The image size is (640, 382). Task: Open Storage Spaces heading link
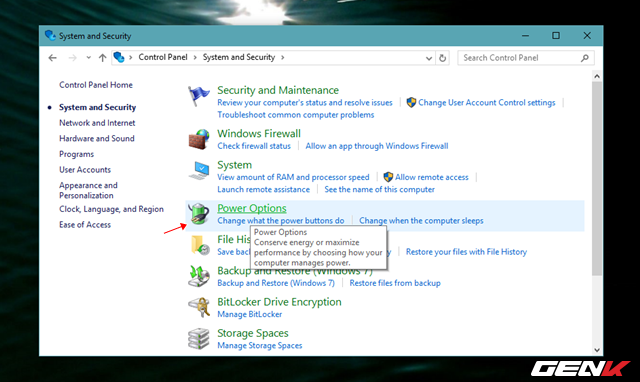coord(253,333)
